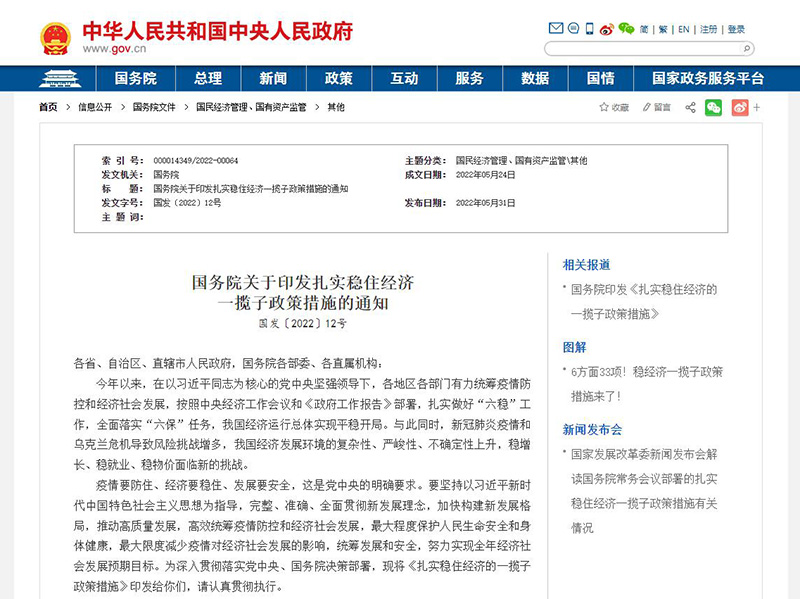Click the search magnifier icon

(x=746, y=48)
